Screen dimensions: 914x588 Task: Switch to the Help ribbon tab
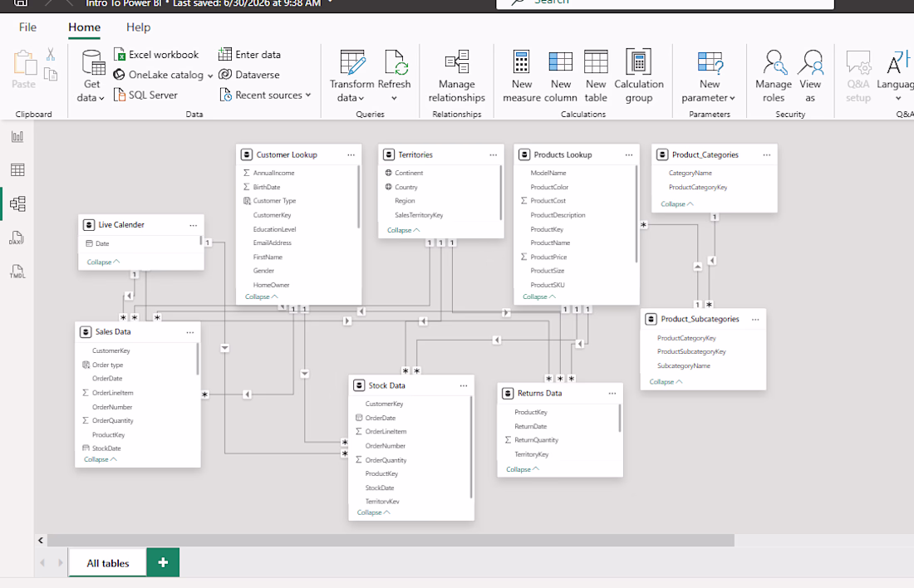(138, 27)
